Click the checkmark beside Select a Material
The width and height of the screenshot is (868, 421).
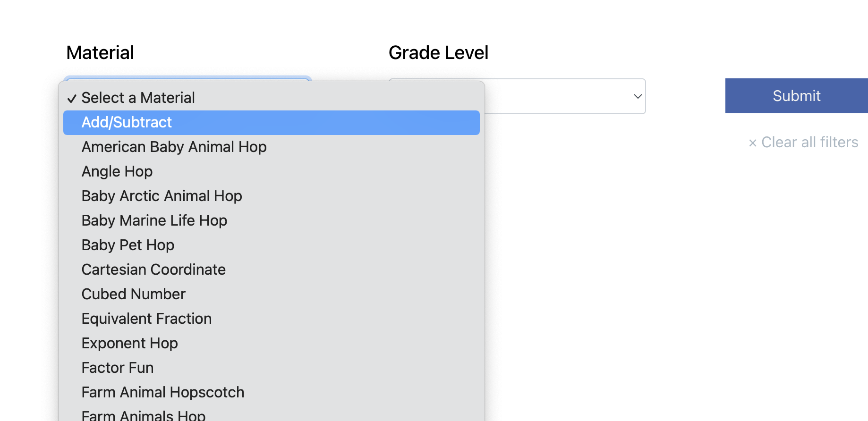coord(72,99)
